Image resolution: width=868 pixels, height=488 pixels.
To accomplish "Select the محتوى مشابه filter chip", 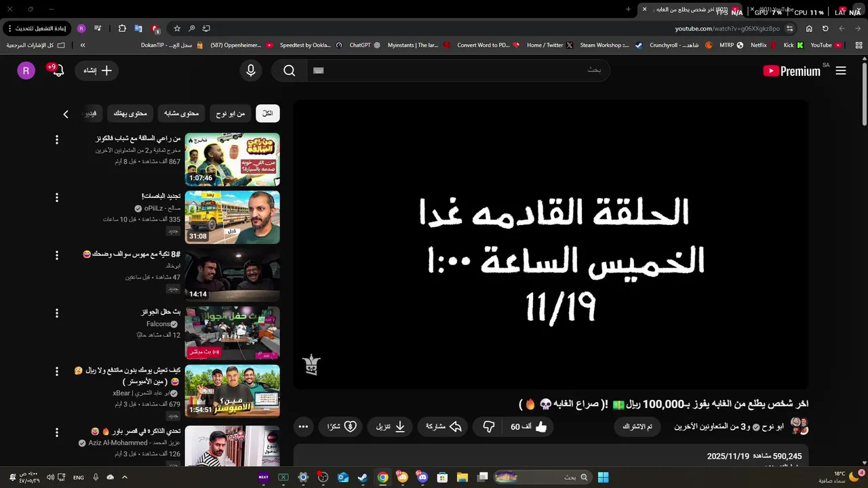I will coord(181,113).
